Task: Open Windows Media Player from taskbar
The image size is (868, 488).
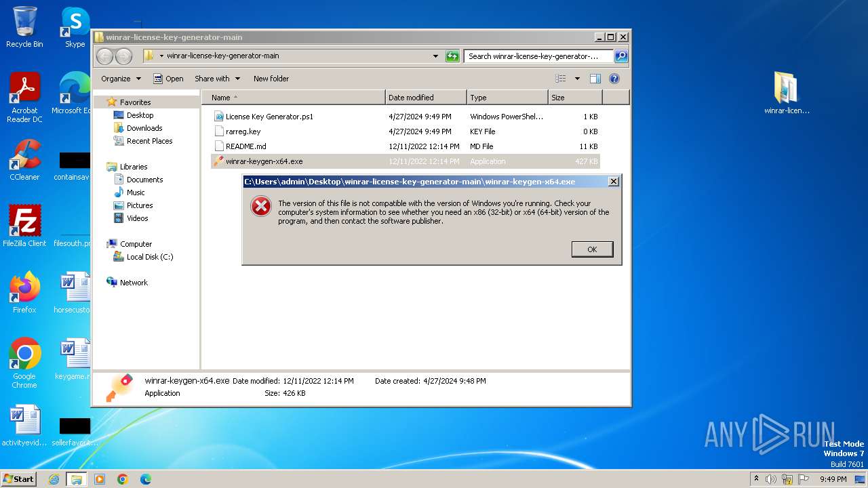Action: pos(100,479)
